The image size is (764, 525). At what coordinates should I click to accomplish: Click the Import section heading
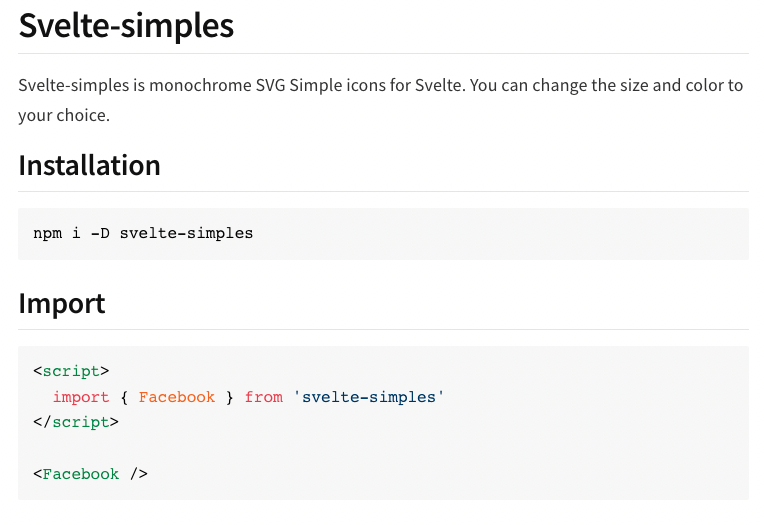(x=62, y=304)
